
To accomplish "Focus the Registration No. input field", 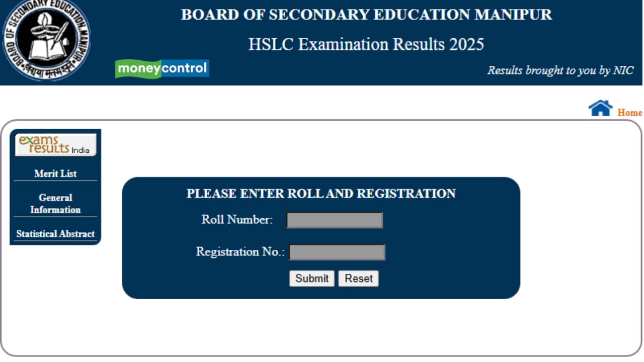I will pos(337,252).
